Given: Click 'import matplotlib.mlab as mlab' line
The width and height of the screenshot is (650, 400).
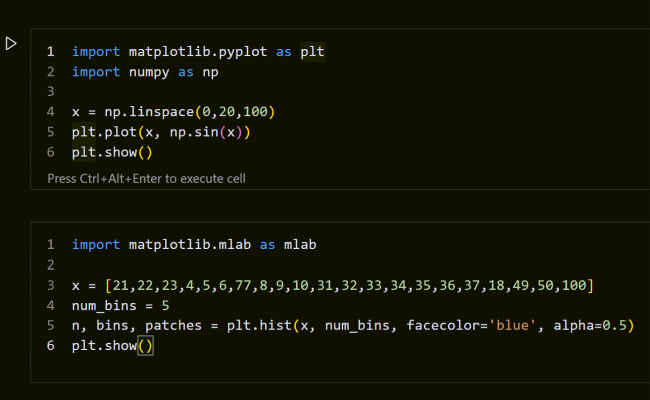Looking at the screenshot, I should (x=194, y=245).
